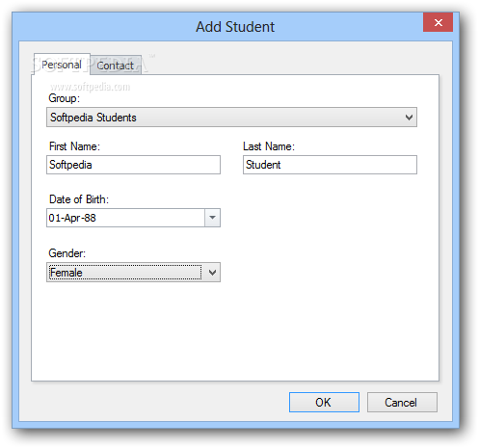Screen dimensions: 479x448
Task: Open the Group combo box showing Softpedia Students
Action: coord(231,118)
